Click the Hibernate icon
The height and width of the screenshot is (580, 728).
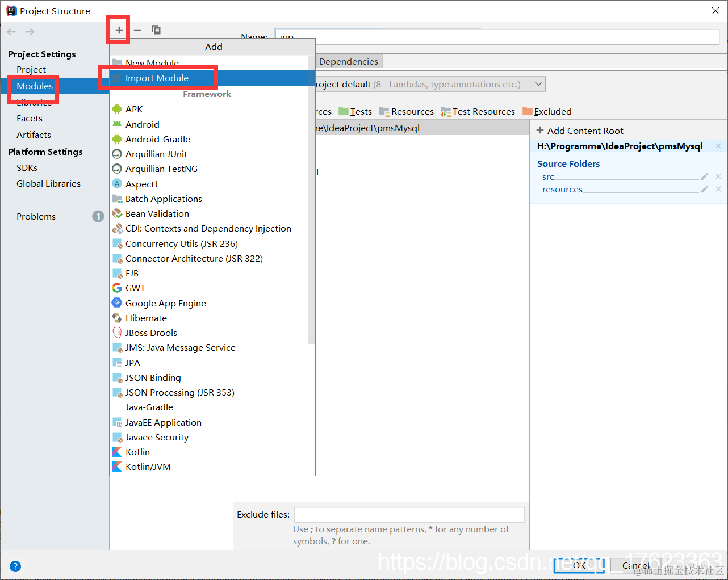pos(117,318)
